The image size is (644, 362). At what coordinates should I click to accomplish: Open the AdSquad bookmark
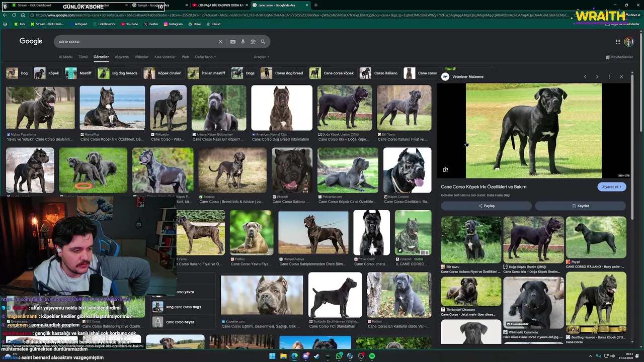coord(77,24)
